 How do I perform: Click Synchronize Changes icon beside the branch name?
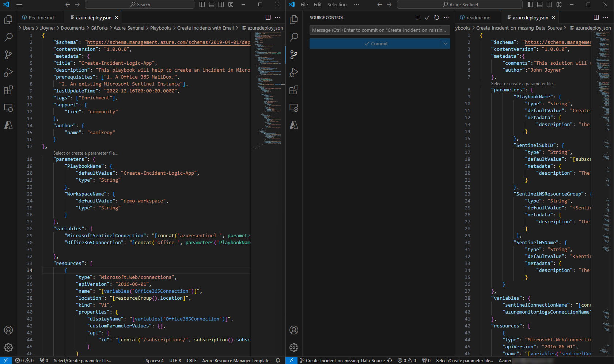pyautogui.click(x=390, y=360)
